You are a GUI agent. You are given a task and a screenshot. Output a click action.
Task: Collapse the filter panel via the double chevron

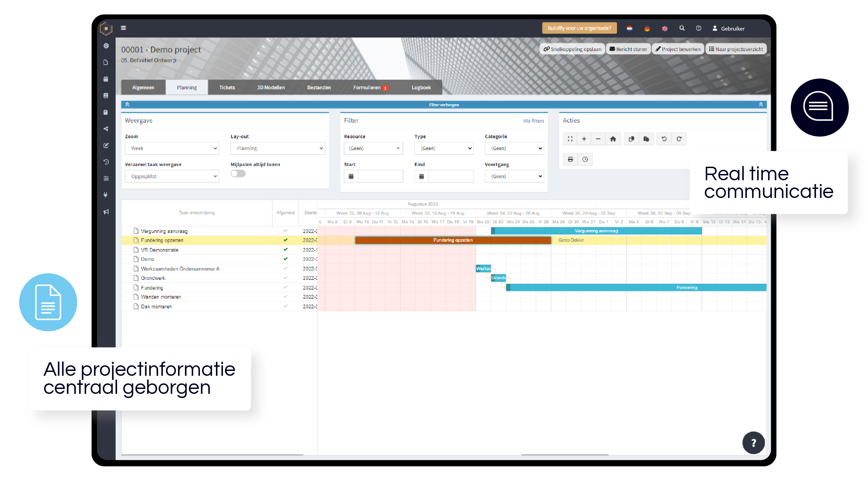[x=127, y=104]
